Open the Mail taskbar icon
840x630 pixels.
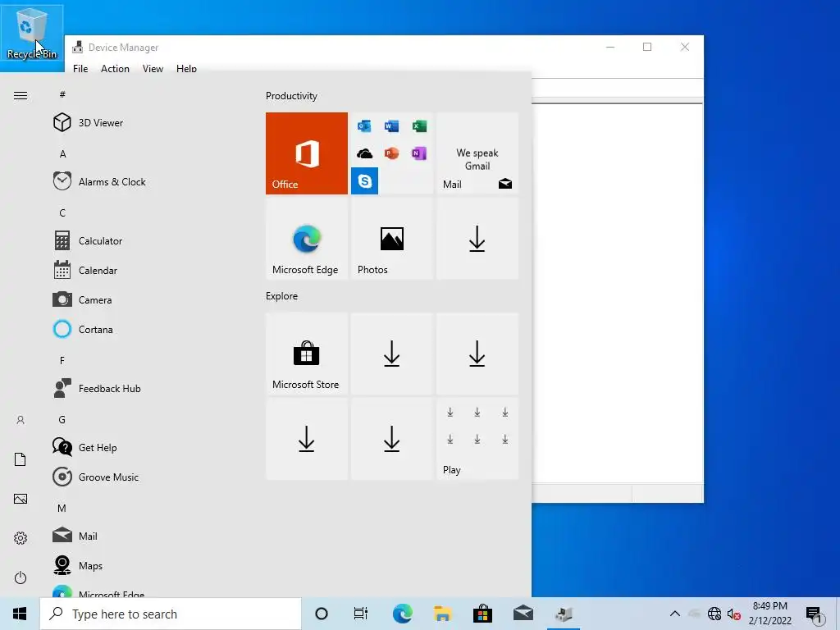[x=523, y=614]
